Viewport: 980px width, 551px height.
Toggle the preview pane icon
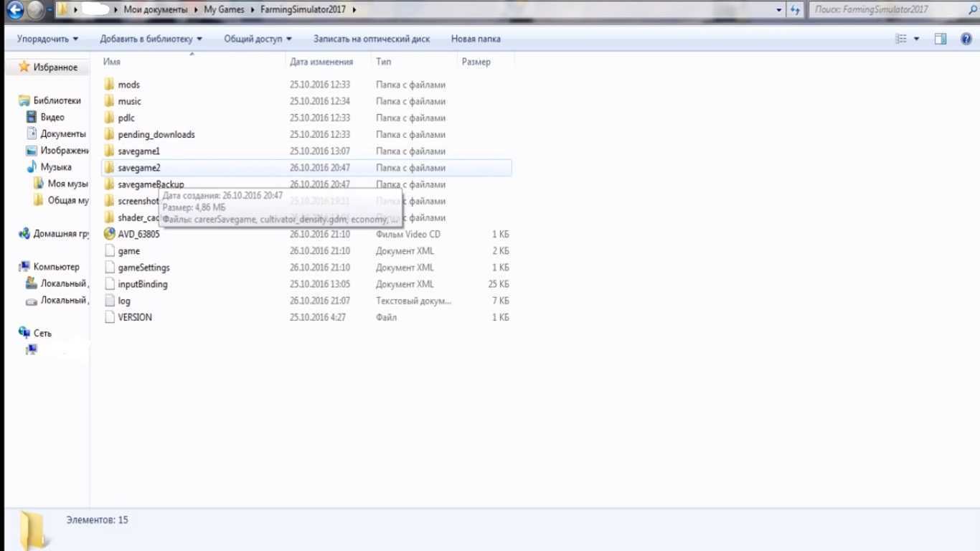tap(940, 39)
